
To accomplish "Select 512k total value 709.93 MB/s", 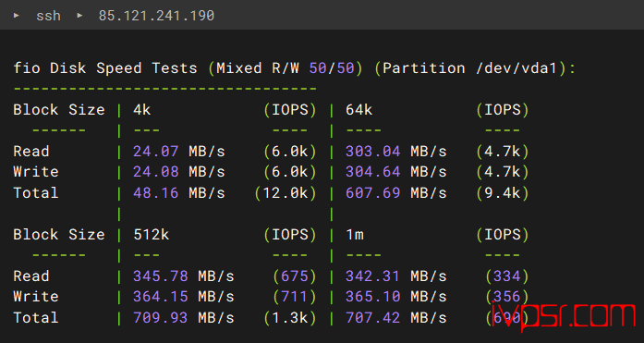I will click(184, 317).
